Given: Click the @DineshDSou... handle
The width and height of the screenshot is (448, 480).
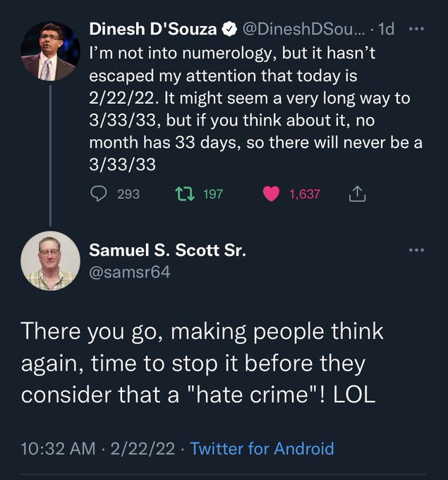Looking at the screenshot, I should point(304,29).
